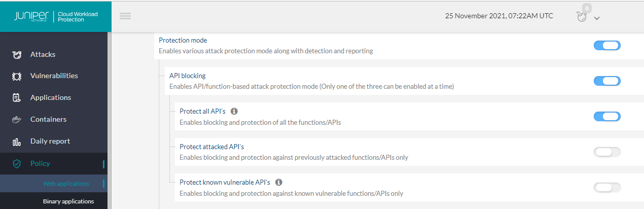The height and width of the screenshot is (209, 644).
Task: Click the Vulnerabilities bug icon
Action: 16,76
